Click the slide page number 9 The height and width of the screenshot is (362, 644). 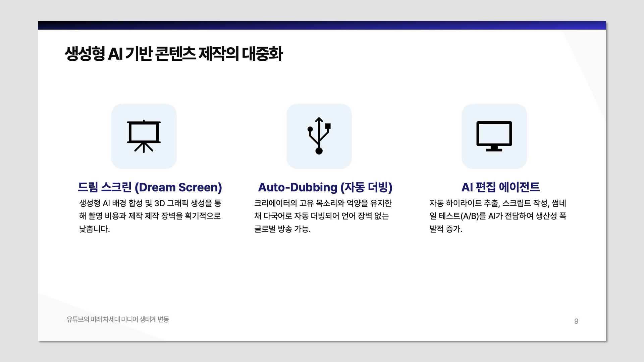pyautogui.click(x=576, y=321)
